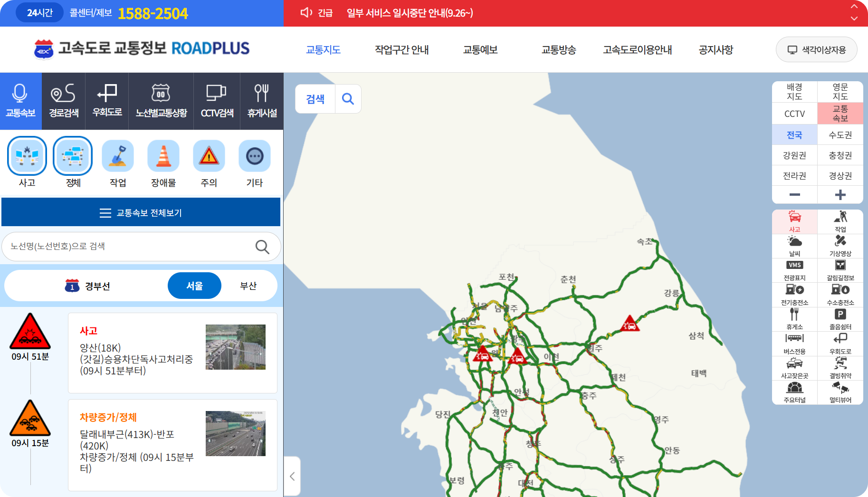This screenshot has height=497, width=868.
Task: Open the 양산 accident CCTV thumbnail
Action: pos(236,347)
